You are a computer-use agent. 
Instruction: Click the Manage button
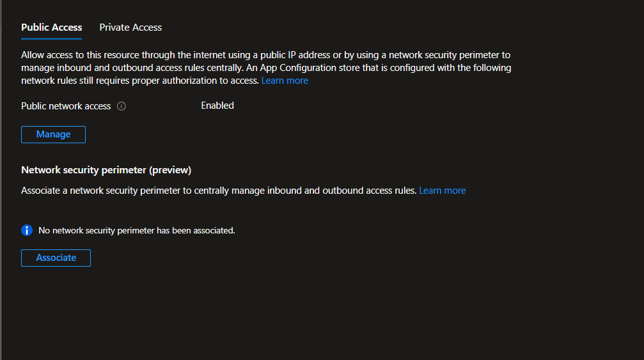click(53, 135)
